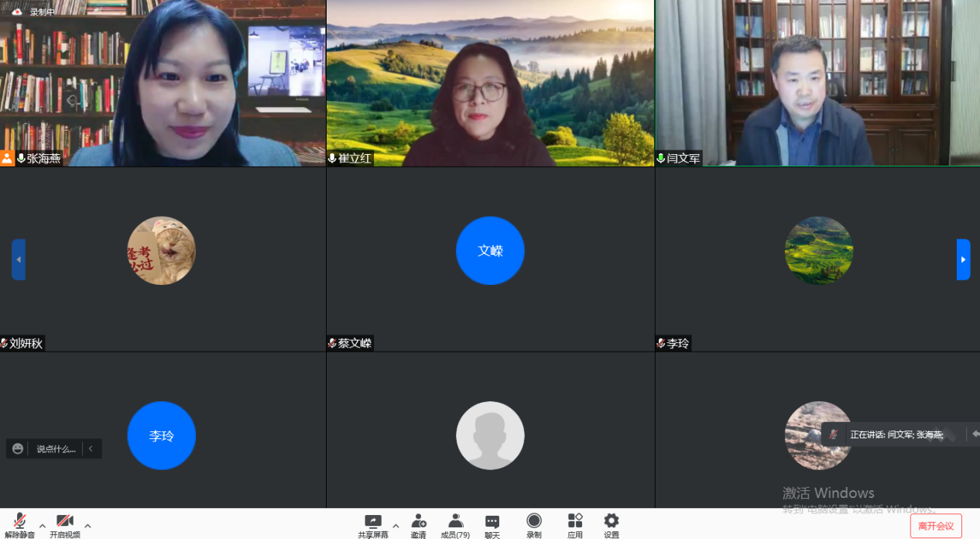Open the 应用 apps icon
The width and height of the screenshot is (980, 539).
point(575,524)
